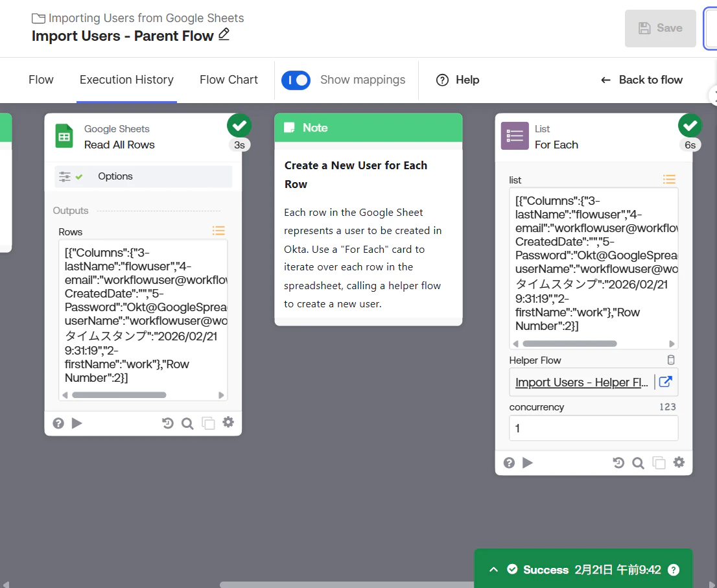Click the For Each card title
Screen dimensions: 717x588
tap(556, 145)
